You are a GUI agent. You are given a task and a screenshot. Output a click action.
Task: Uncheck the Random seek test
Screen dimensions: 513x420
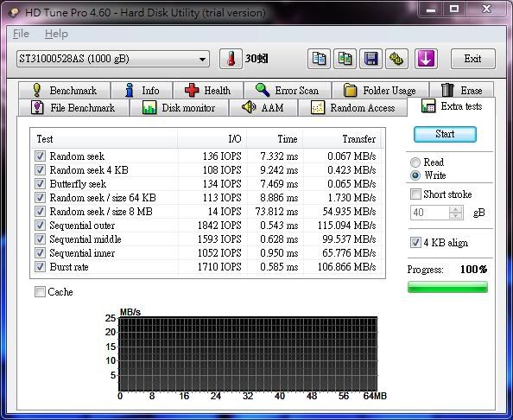point(40,156)
